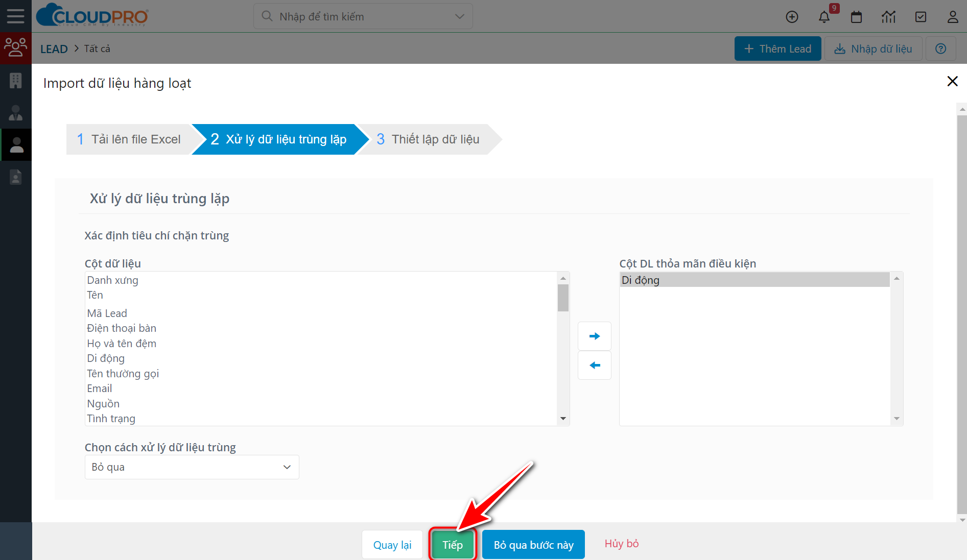The image size is (967, 560).
Task: Click column list scrollbar down arrow
Action: coord(563,419)
